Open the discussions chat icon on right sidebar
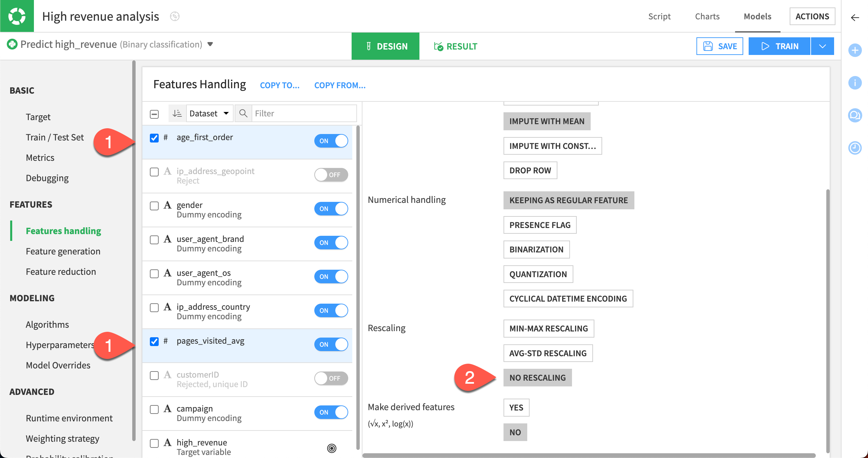868x458 pixels. 855,115
